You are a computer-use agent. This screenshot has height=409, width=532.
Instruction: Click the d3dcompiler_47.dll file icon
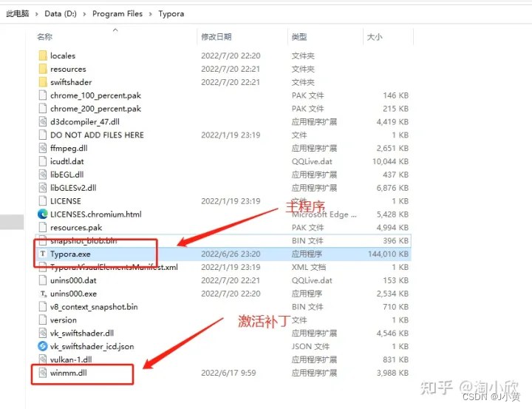pos(43,121)
